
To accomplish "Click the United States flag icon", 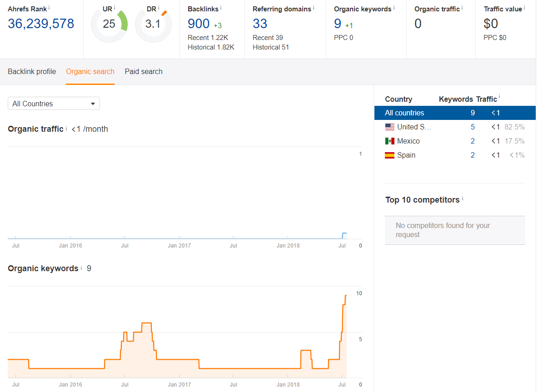I will (389, 127).
